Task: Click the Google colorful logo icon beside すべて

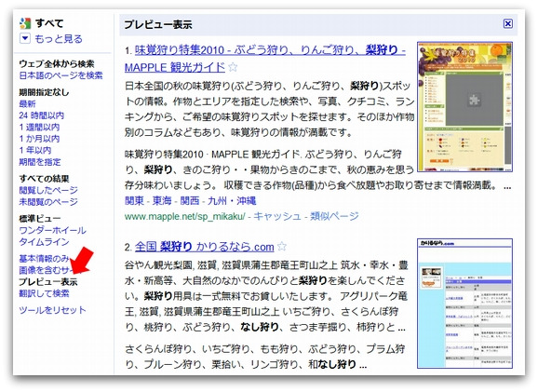Action: click(25, 23)
